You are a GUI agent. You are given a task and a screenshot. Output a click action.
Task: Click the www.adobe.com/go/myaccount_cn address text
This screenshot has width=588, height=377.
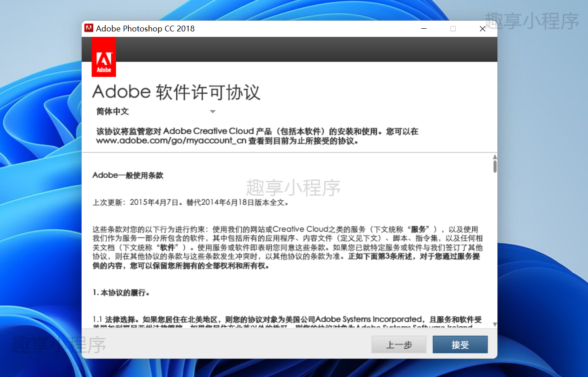(x=171, y=140)
